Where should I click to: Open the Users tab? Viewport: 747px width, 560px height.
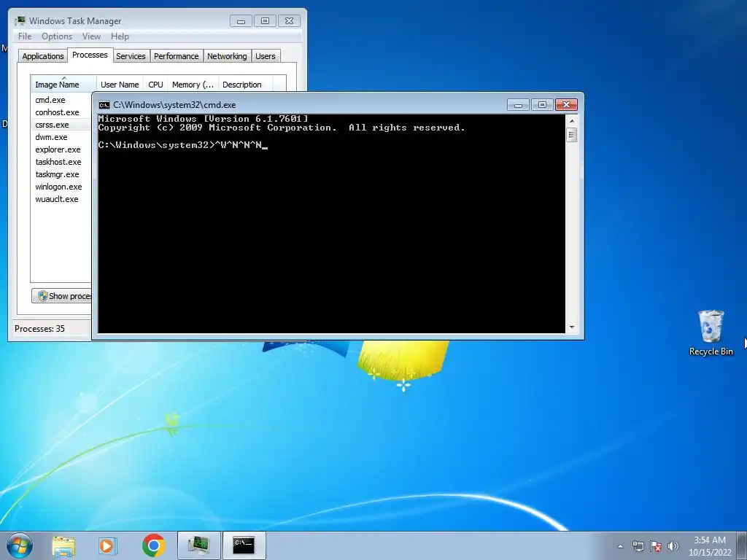(x=265, y=56)
